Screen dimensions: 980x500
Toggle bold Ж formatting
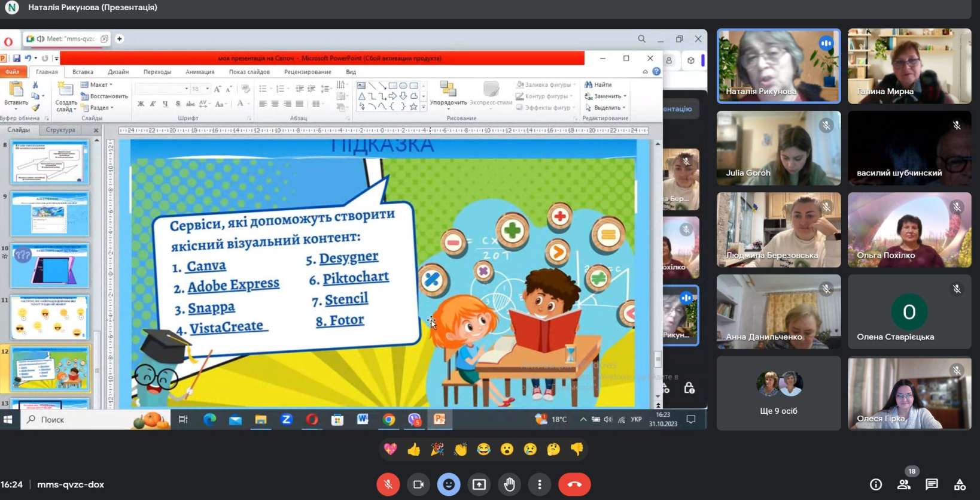click(x=141, y=104)
